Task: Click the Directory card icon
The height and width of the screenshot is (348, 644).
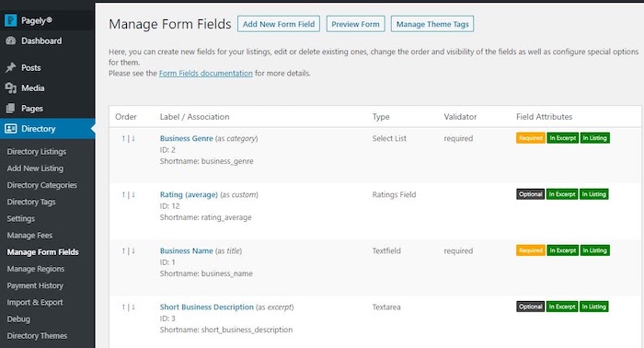Action: (x=11, y=129)
